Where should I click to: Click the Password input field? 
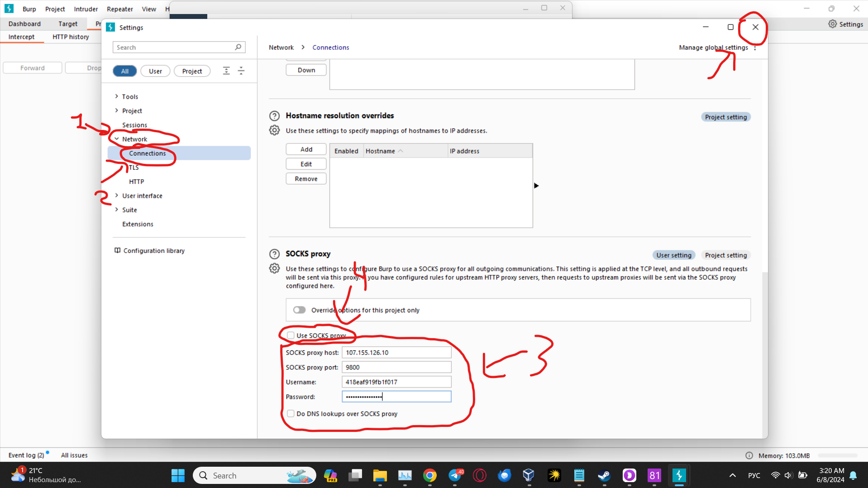pyautogui.click(x=396, y=397)
